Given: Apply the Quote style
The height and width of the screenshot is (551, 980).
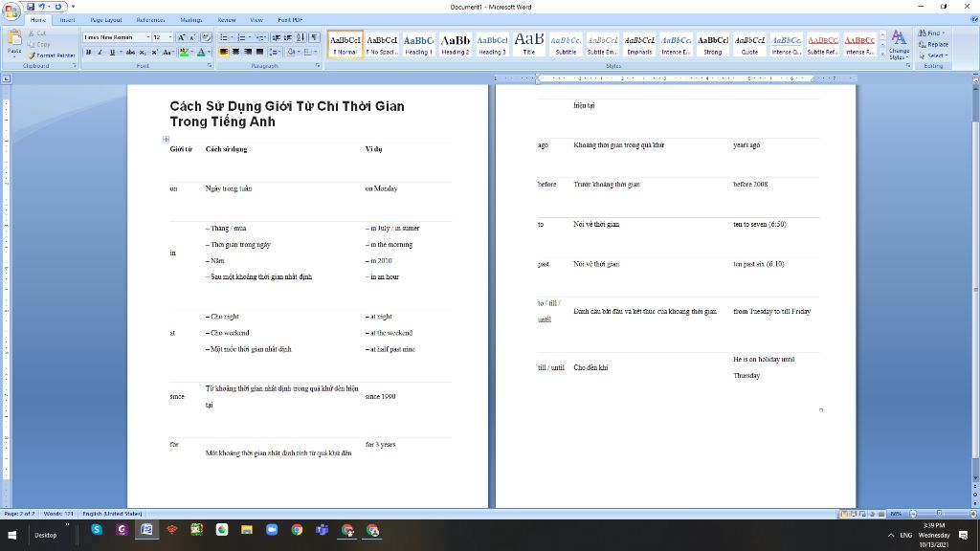Looking at the screenshot, I should point(749,45).
